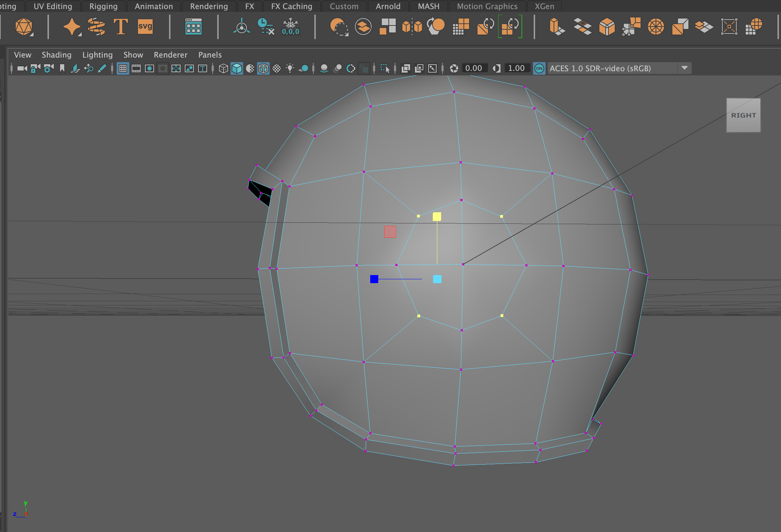
Task: Click the Image Plane icon
Action: pos(75,68)
